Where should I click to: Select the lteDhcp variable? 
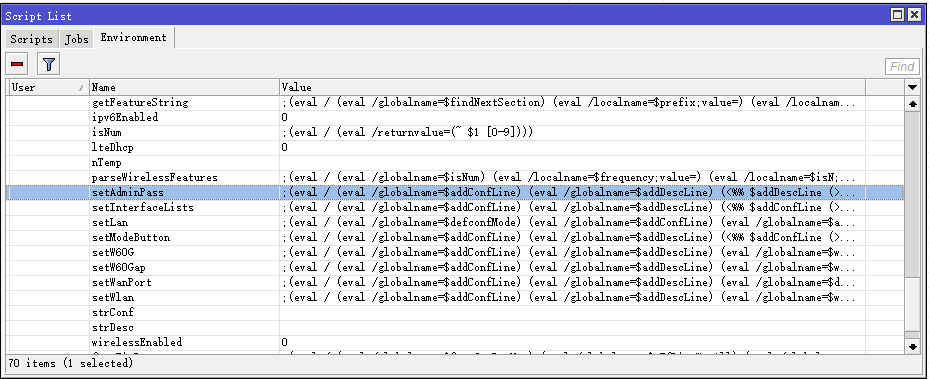point(456,147)
